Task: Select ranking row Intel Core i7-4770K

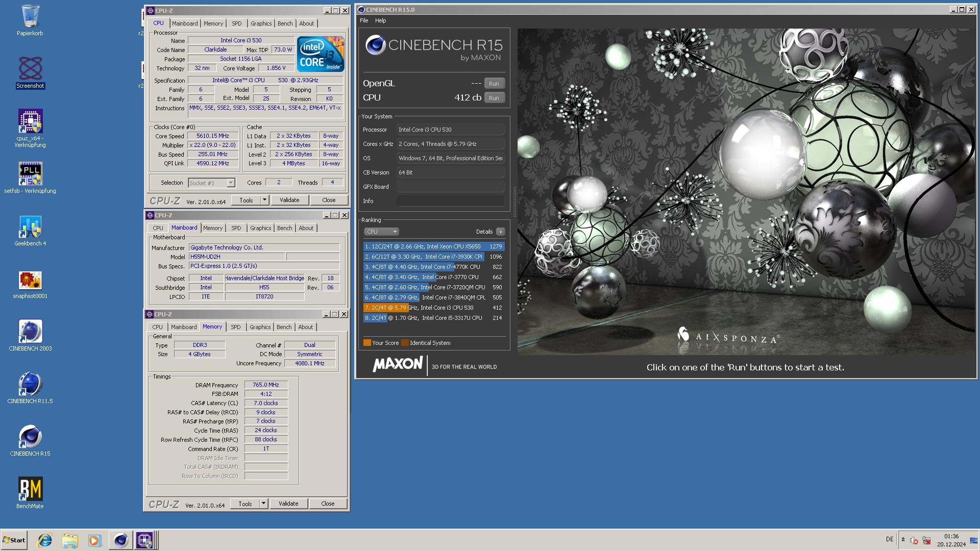Action: [x=433, y=267]
